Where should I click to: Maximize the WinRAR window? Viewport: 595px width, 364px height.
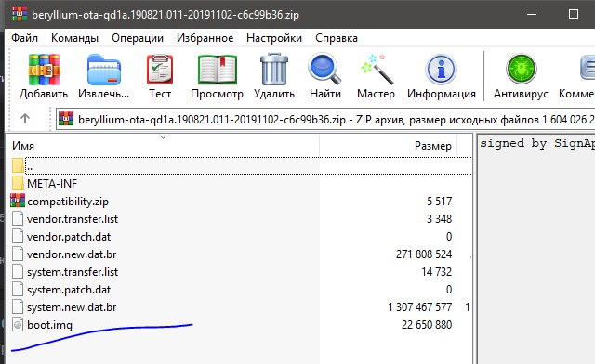(574, 14)
